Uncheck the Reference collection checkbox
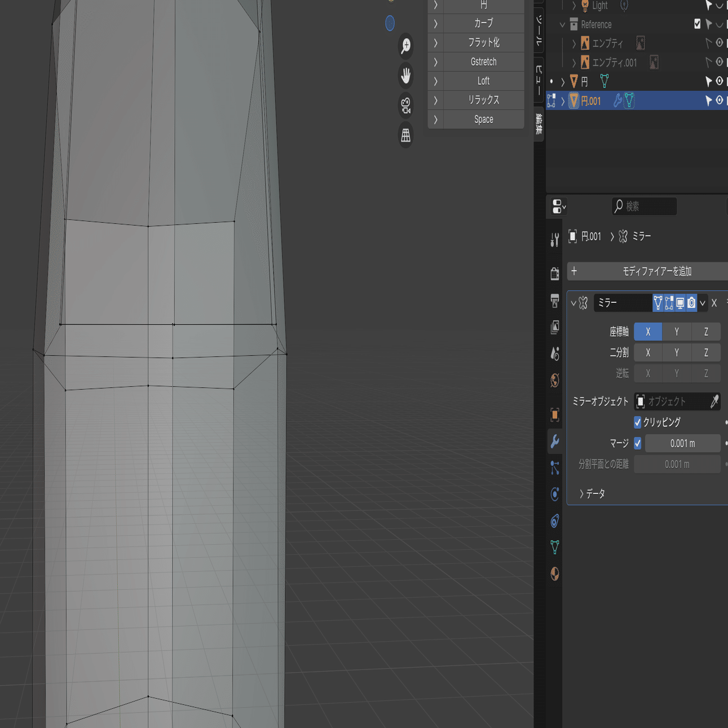 [698, 24]
